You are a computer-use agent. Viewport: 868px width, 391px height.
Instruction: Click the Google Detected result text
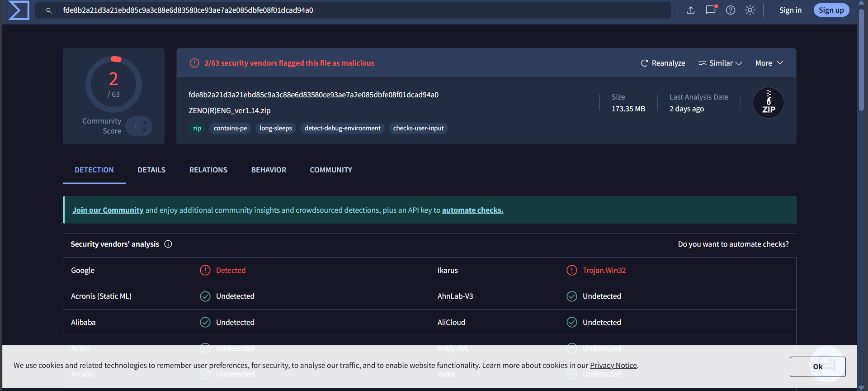231,270
